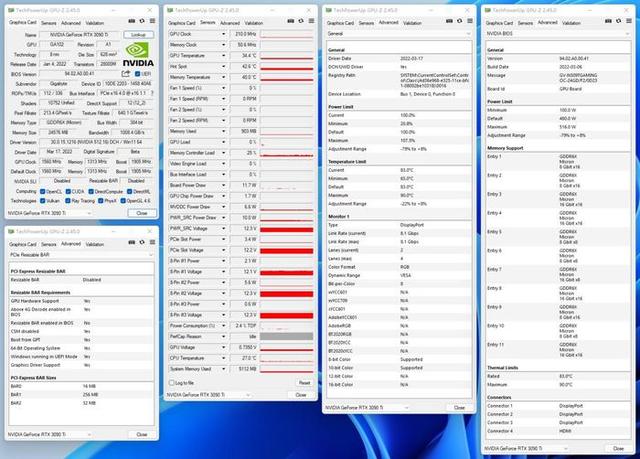This screenshot has width=640, height=459.
Task: Open the PerfCap Reason sensor dropdown
Action: click(224, 337)
